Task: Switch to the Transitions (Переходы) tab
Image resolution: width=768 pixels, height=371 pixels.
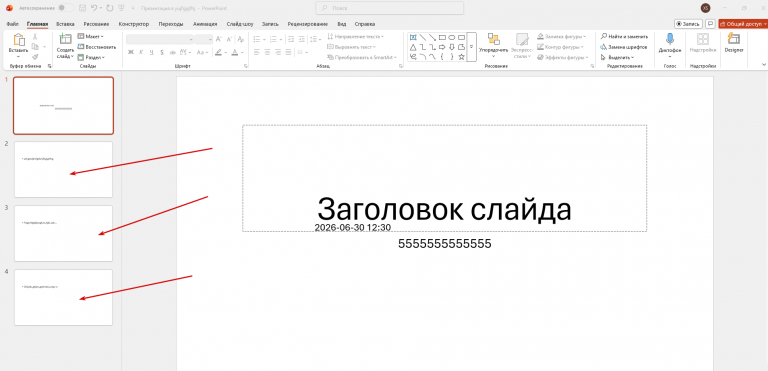Action: (x=171, y=24)
